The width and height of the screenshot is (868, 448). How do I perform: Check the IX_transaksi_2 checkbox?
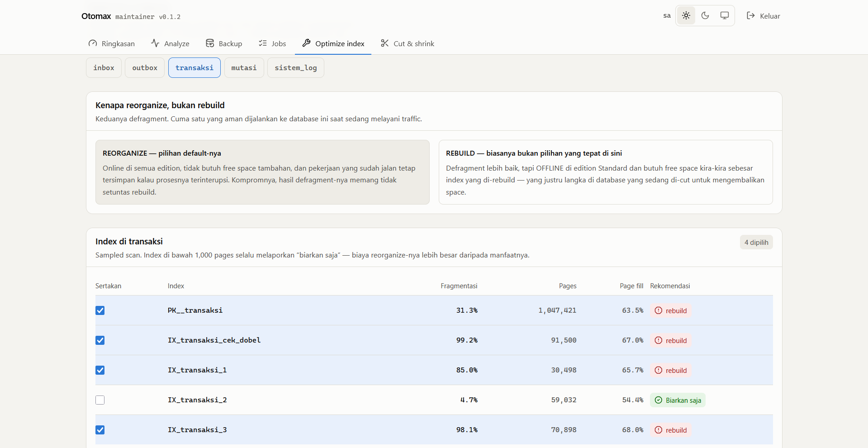[x=100, y=400]
